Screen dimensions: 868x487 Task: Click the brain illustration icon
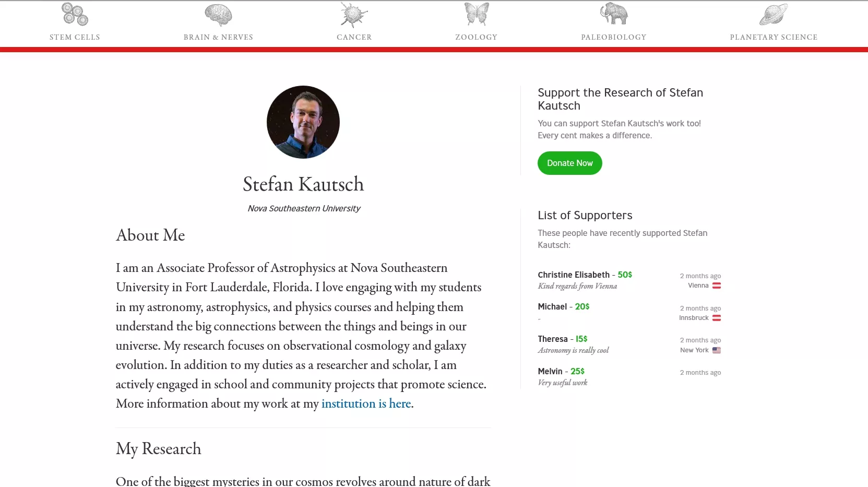click(x=218, y=15)
